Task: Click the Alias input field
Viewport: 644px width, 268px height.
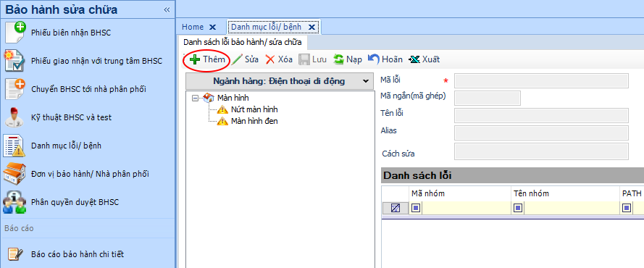Action: click(541, 133)
